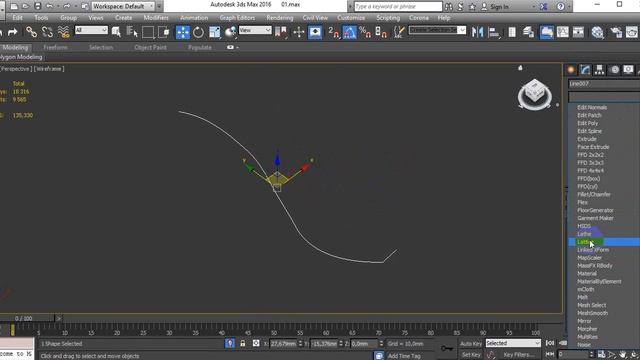Click the Select Object tool icon

click(116, 32)
